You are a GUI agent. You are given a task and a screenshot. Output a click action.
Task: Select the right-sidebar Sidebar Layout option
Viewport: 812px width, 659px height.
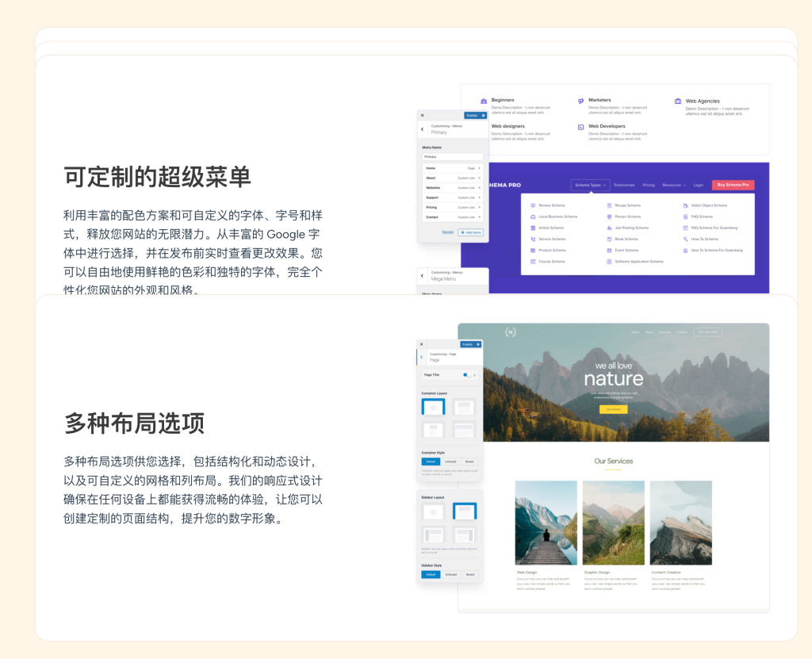click(x=465, y=534)
